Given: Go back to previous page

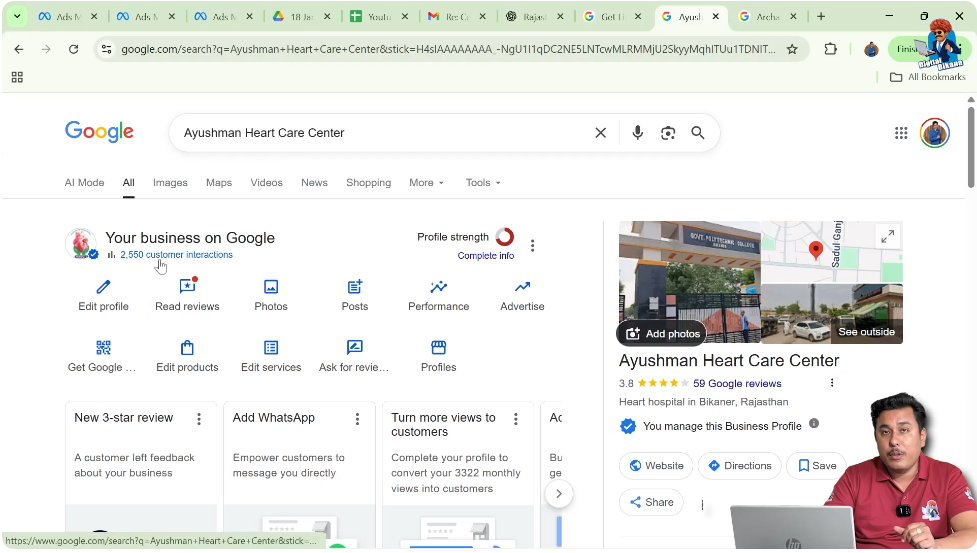Looking at the screenshot, I should (x=19, y=49).
